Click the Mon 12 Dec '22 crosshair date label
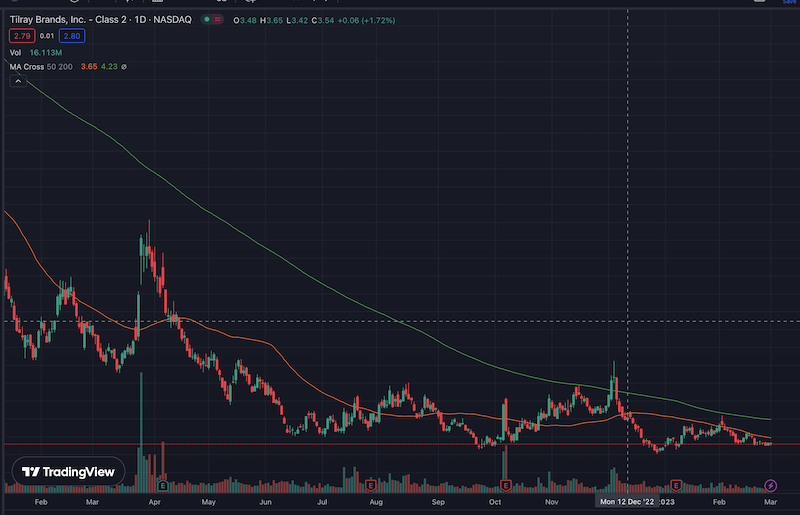 pyautogui.click(x=627, y=502)
